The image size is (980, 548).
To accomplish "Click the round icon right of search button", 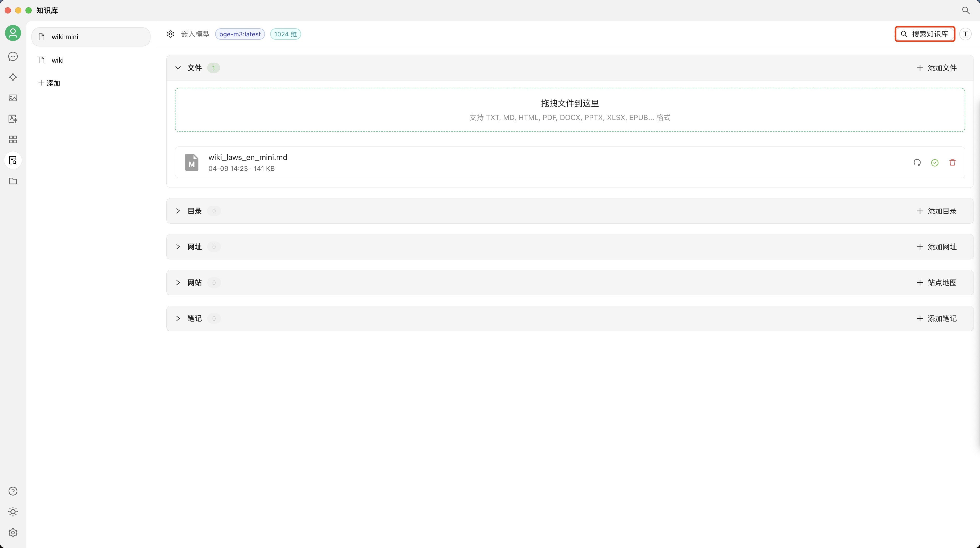I will [x=965, y=34].
